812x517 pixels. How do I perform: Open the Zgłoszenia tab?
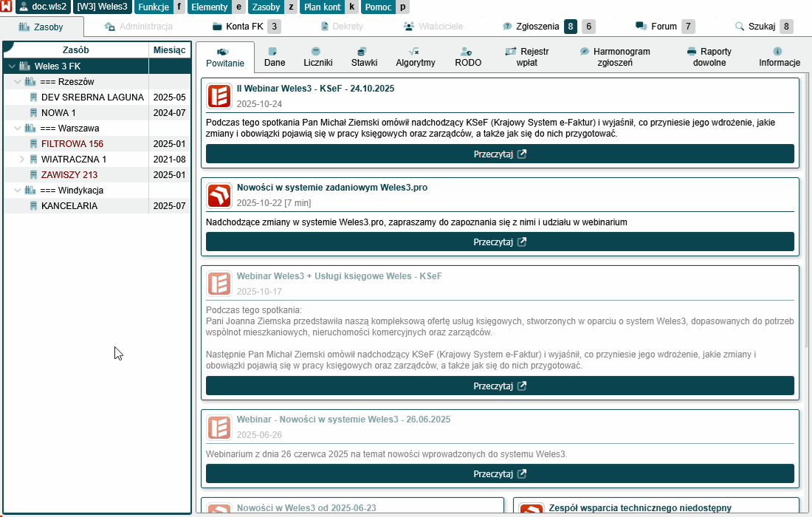pos(531,27)
